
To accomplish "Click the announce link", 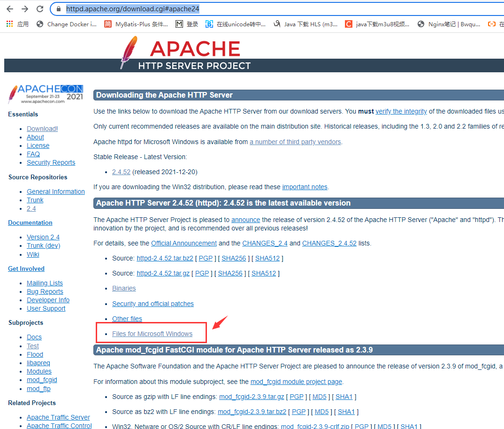I will 245,220.
